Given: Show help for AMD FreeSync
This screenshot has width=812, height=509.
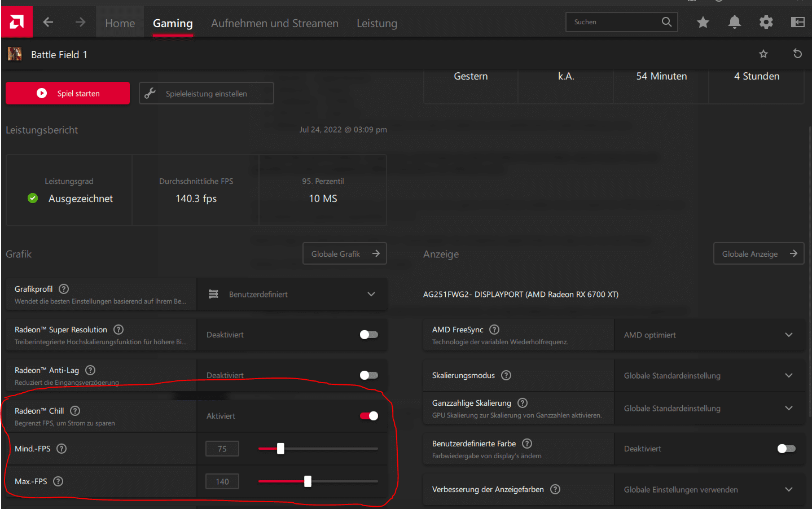Looking at the screenshot, I should 494,330.
